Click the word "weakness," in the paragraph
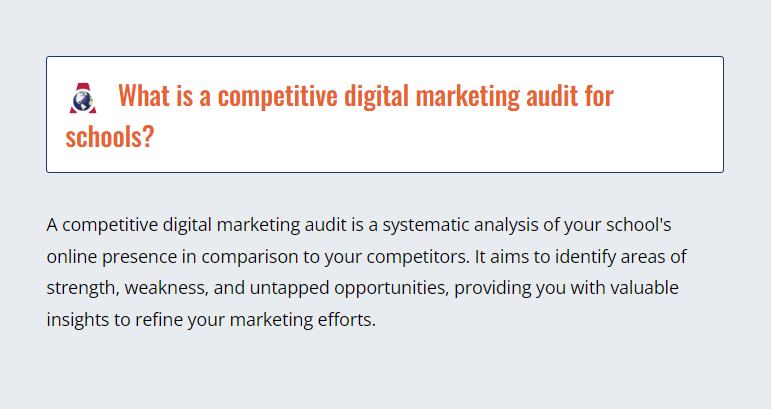771x409 pixels. [x=166, y=288]
